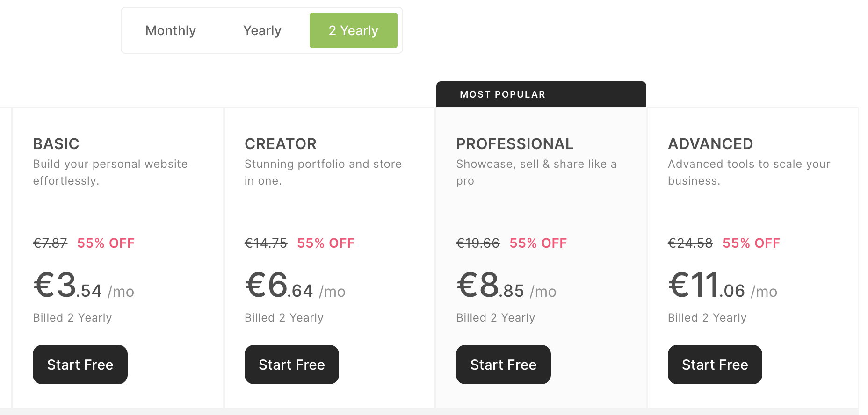Click 55% OFF on the Professional plan
This screenshot has width=868, height=415.
click(x=538, y=243)
